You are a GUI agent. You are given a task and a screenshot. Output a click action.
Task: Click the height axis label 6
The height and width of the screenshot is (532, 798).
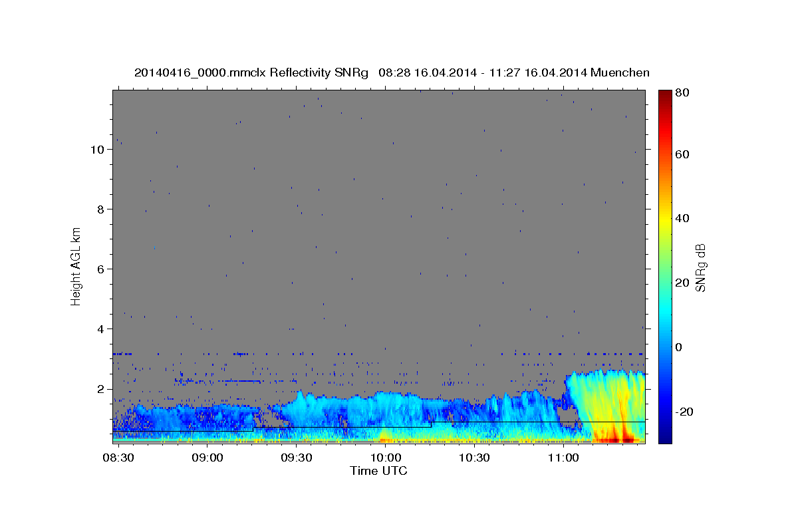[100, 269]
